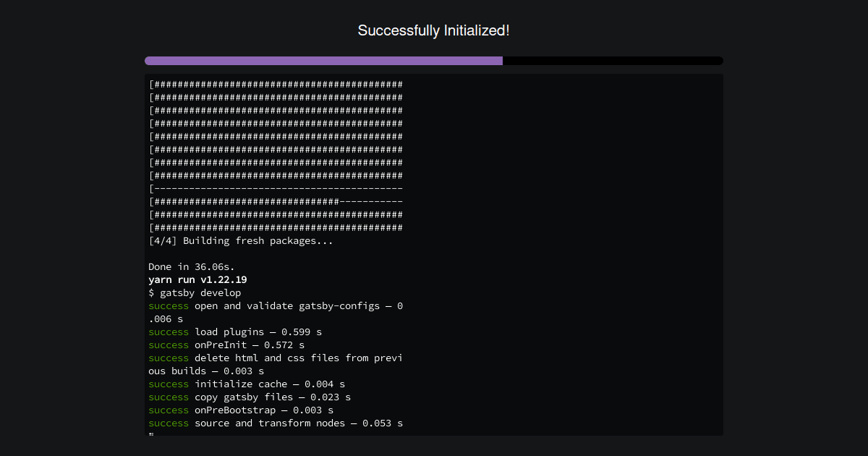
Task: Click "success open and validate gatsby-configs" line
Action: pos(276,305)
